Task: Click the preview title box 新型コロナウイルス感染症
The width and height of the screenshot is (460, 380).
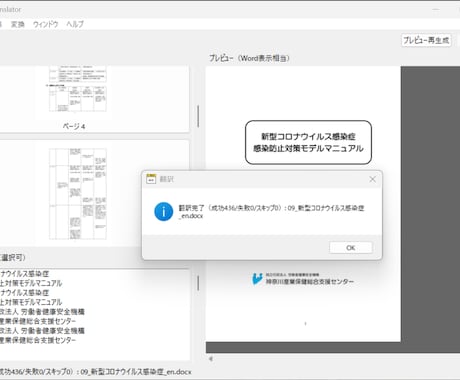Action: click(308, 142)
